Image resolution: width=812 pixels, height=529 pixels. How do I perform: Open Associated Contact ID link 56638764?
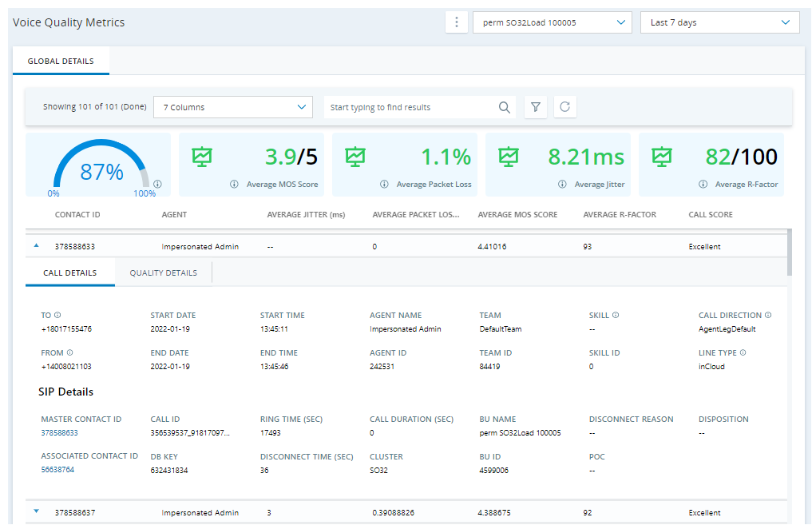pyautogui.click(x=57, y=469)
